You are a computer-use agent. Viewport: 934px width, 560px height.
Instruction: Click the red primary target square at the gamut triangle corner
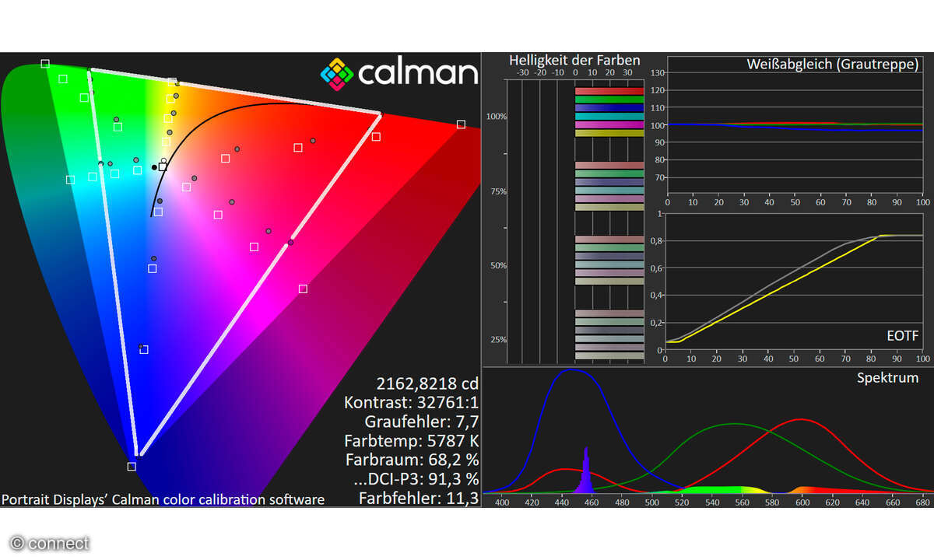pyautogui.click(x=376, y=137)
